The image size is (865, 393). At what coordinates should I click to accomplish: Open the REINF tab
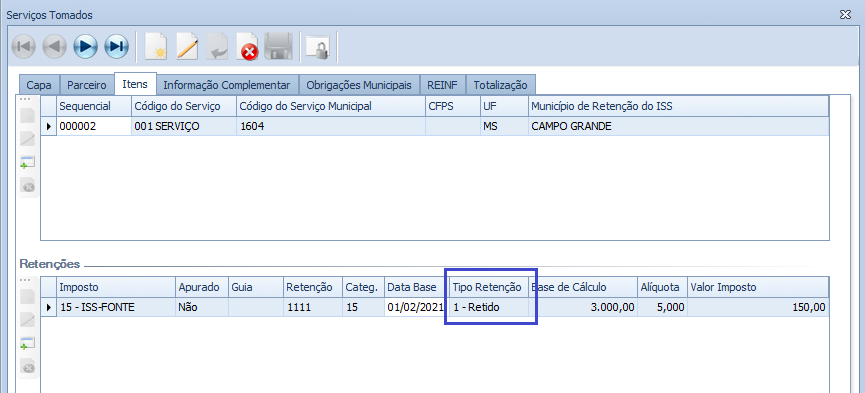pos(443,85)
